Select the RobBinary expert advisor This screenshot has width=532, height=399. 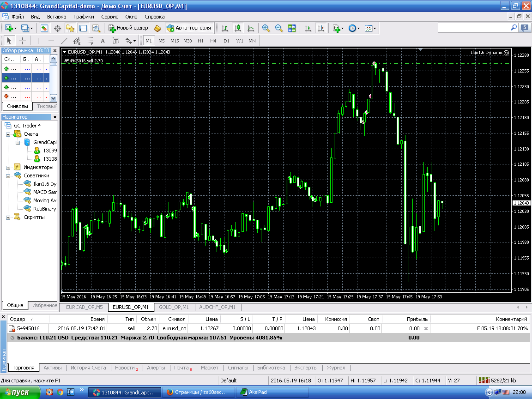(x=40, y=209)
